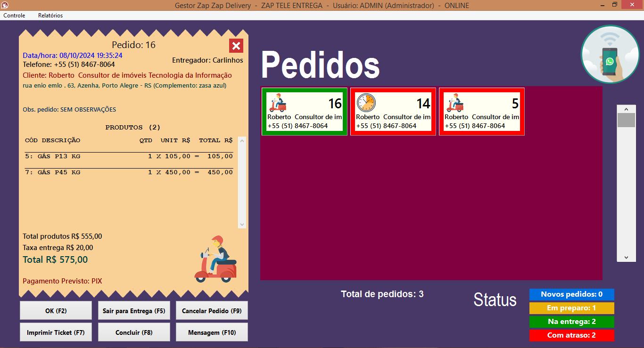Open the Controle menu
The width and height of the screenshot is (644, 348).
click(x=14, y=15)
